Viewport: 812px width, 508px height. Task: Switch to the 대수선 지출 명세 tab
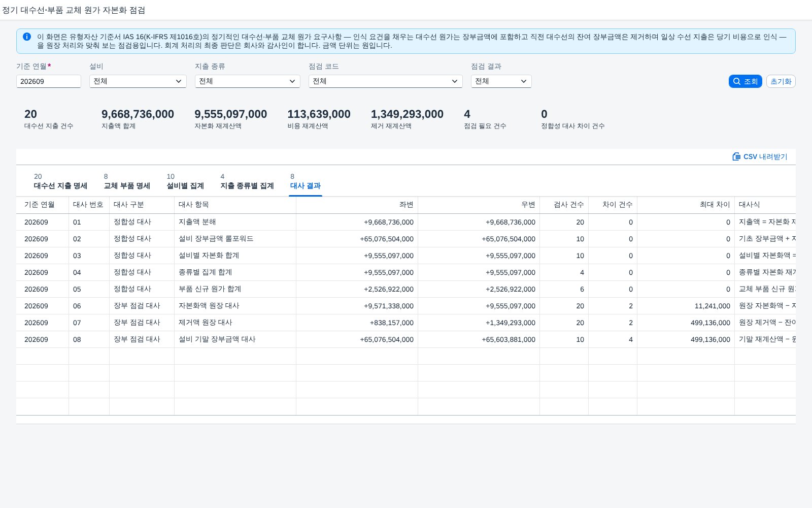tap(60, 181)
